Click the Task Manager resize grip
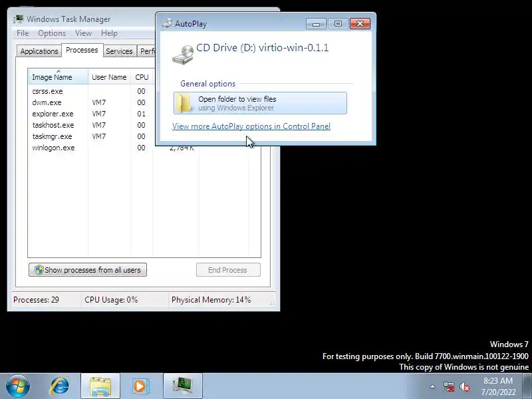The width and height of the screenshot is (532, 399). click(272, 303)
